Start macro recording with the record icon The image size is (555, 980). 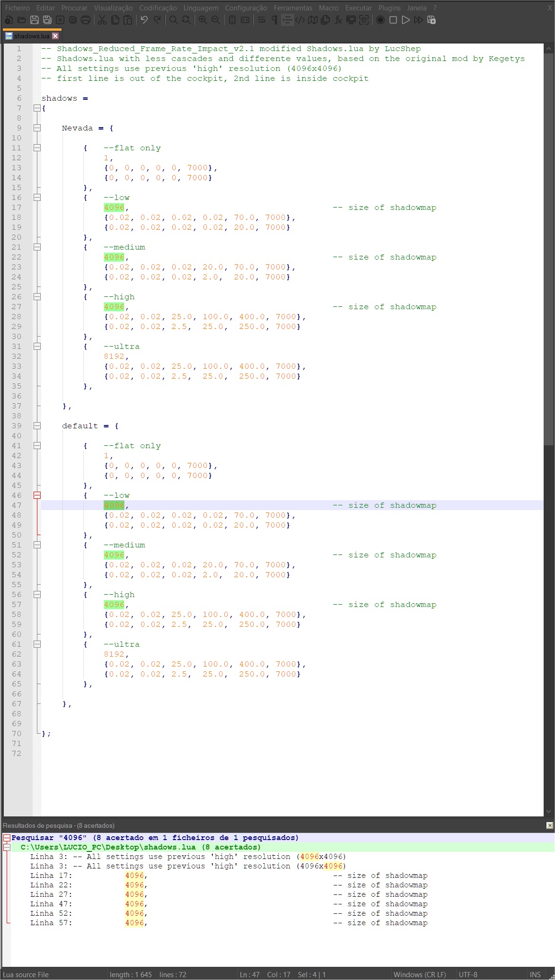tap(380, 20)
